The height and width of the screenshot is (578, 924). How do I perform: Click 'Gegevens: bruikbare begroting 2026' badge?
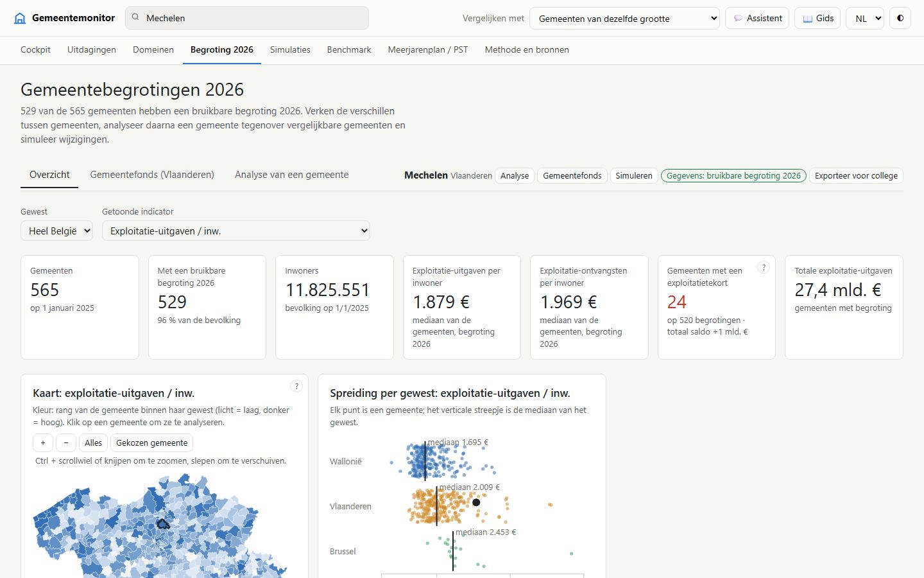pyautogui.click(x=733, y=175)
